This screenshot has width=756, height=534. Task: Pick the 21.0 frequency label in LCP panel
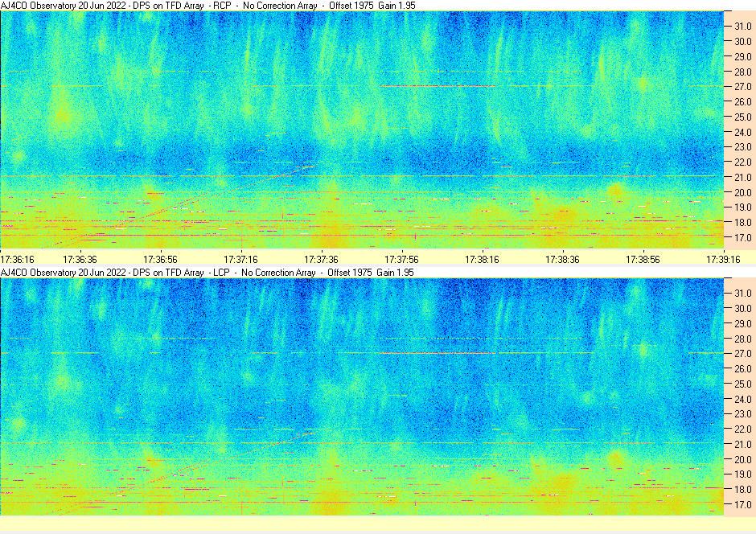click(743, 445)
